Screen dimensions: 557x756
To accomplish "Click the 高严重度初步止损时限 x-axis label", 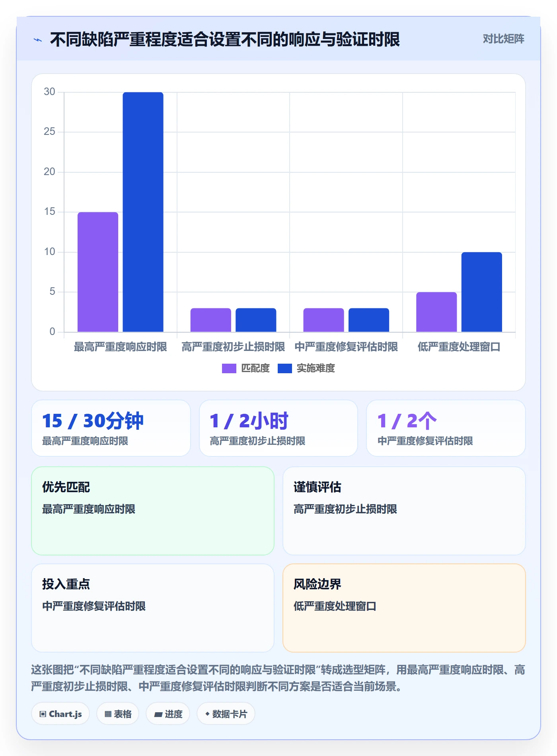I will tap(233, 347).
